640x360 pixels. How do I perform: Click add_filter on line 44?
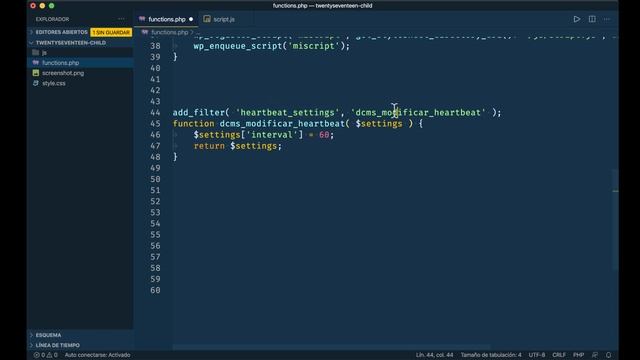199,113
